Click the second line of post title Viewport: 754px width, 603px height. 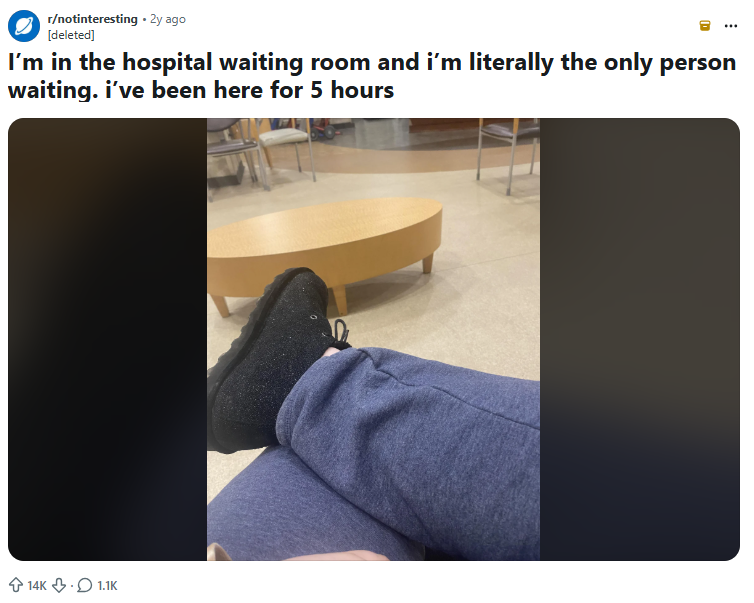[x=201, y=90]
